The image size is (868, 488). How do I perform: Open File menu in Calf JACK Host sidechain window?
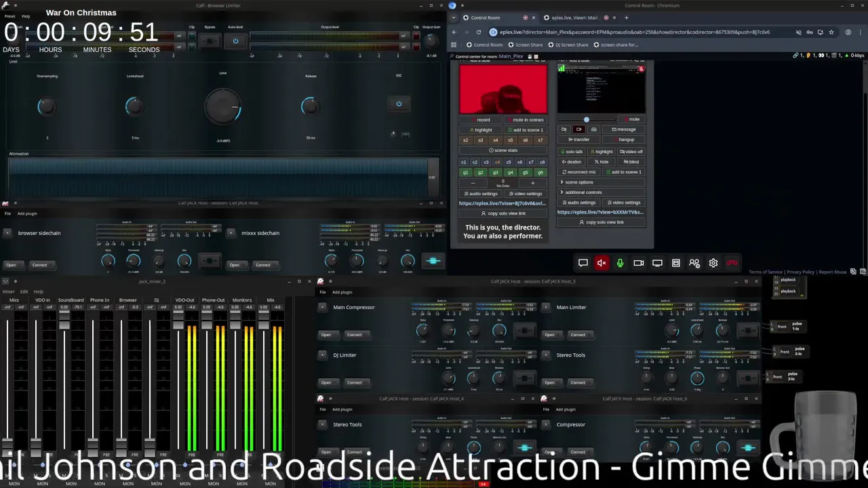7,213
